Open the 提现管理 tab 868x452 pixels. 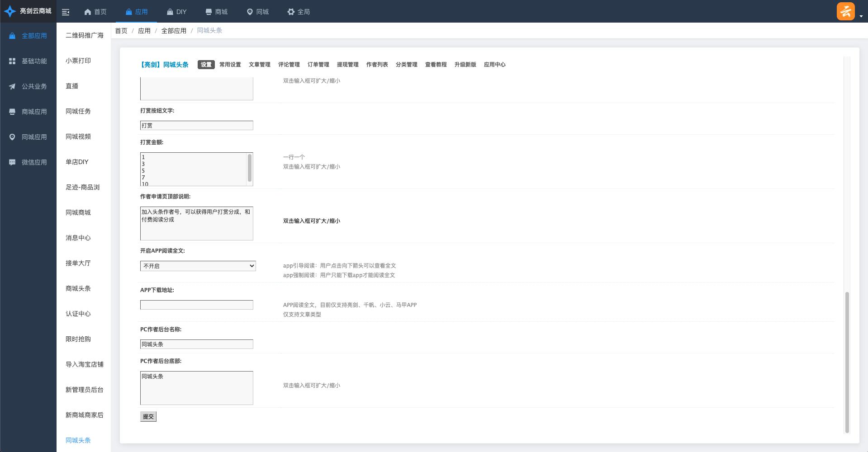(347, 65)
